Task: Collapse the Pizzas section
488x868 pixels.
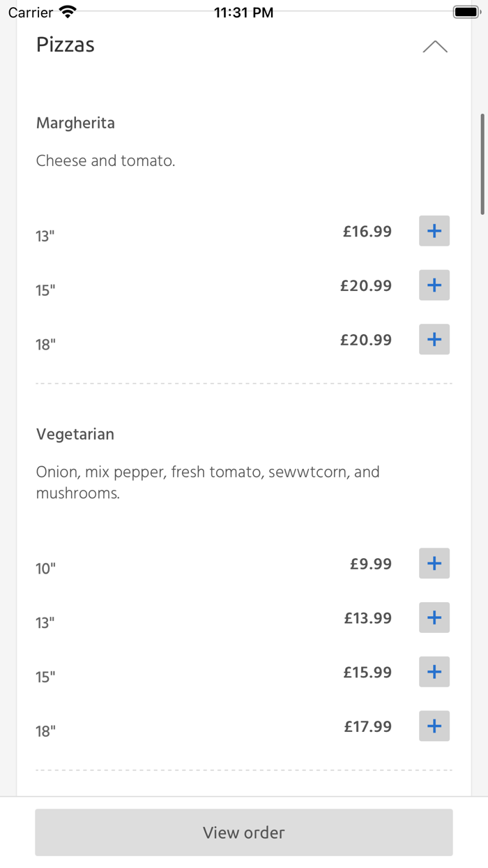Action: coord(435,45)
